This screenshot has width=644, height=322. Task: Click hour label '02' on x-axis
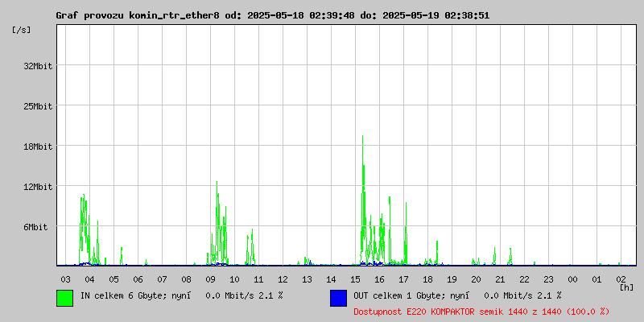621,279
